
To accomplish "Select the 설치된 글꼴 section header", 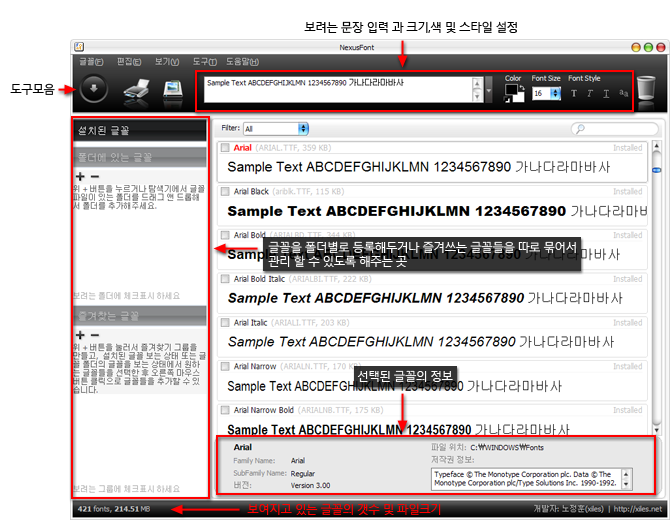I will 139,129.
